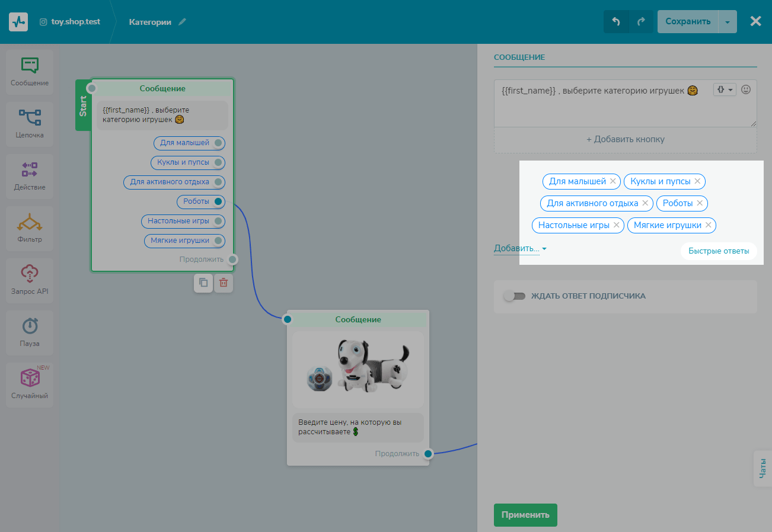Select the Message block icon in sidebar
772x532 pixels.
point(30,66)
